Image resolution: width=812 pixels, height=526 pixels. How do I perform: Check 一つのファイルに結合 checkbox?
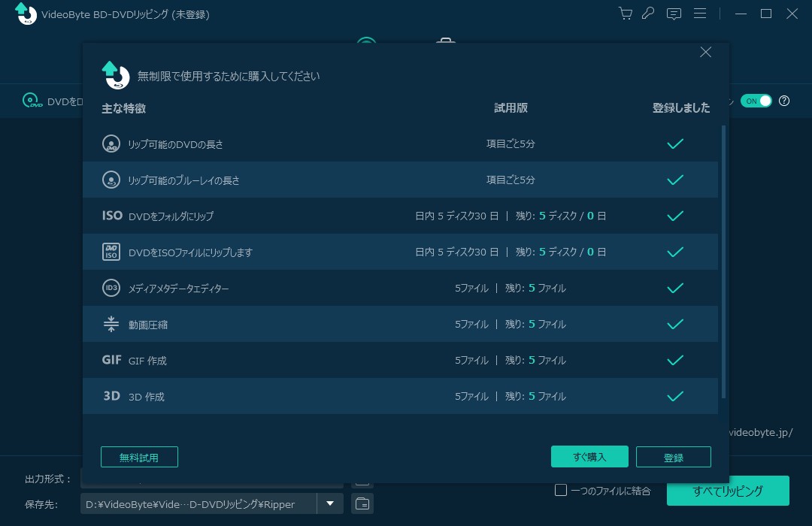[x=561, y=490]
